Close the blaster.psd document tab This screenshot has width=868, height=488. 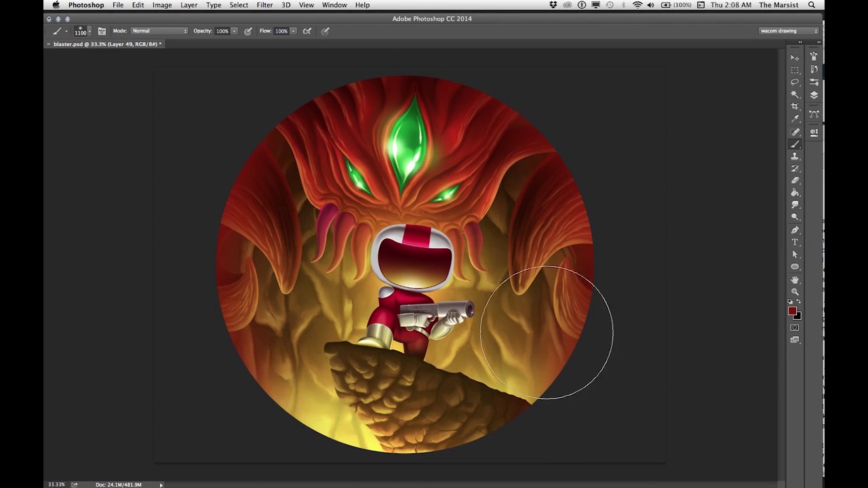pos(48,44)
